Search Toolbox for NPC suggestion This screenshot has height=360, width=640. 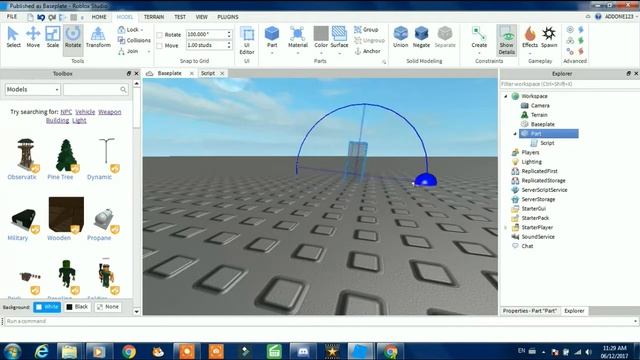point(66,112)
